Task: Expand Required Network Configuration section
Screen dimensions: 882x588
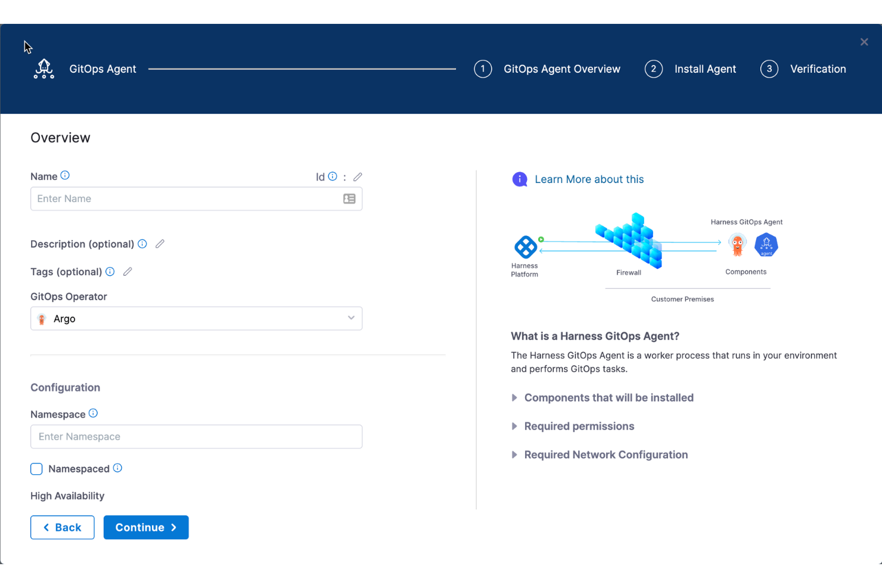Action: pyautogui.click(x=600, y=455)
